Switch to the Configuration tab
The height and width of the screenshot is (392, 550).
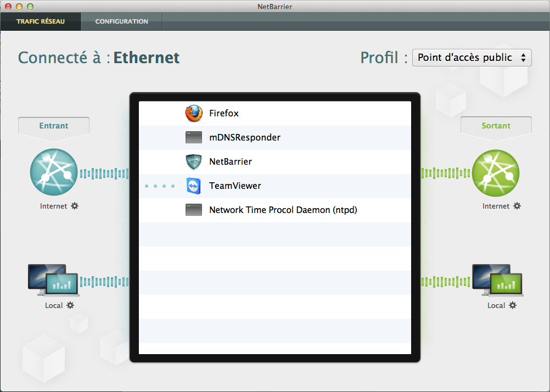(x=121, y=21)
